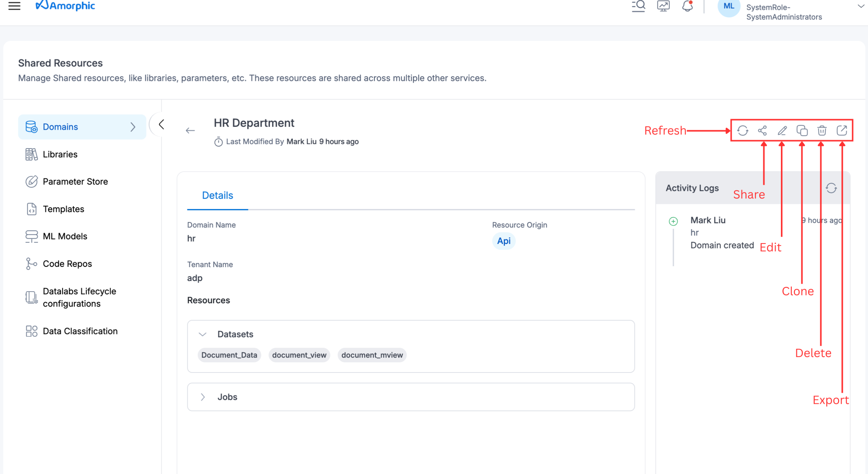This screenshot has height=474, width=868.
Task: Open Parameter Store in the sidebar
Action: pyautogui.click(x=75, y=182)
